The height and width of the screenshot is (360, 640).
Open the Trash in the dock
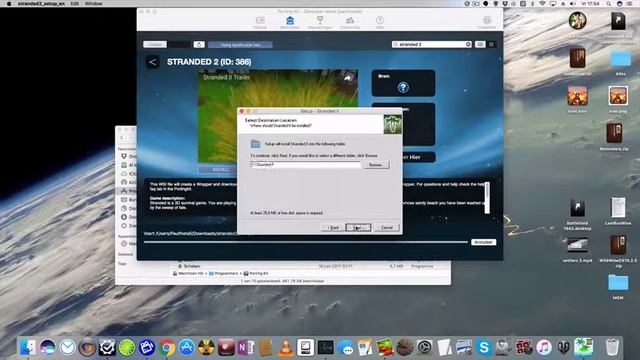click(612, 347)
